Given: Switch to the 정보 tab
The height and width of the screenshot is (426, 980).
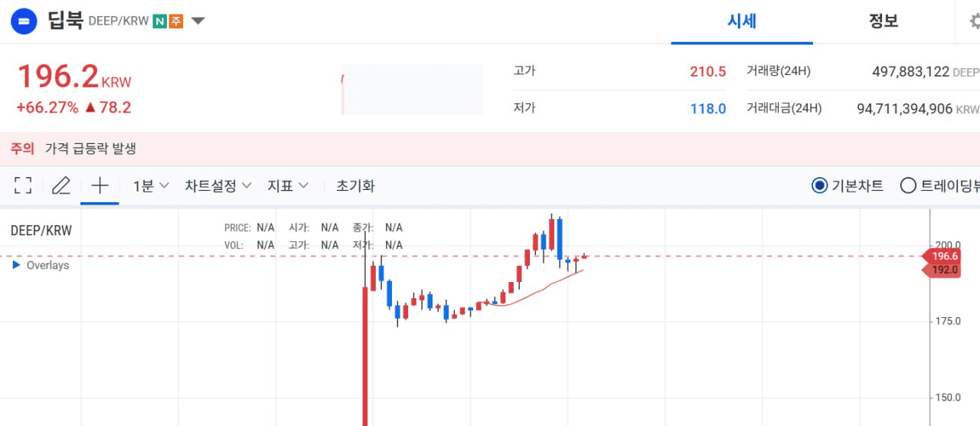Looking at the screenshot, I should (x=883, y=21).
